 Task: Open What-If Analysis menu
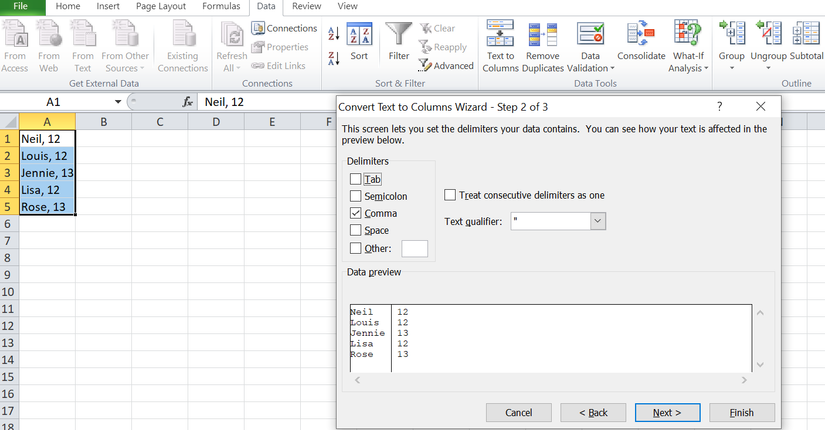[x=688, y=46]
